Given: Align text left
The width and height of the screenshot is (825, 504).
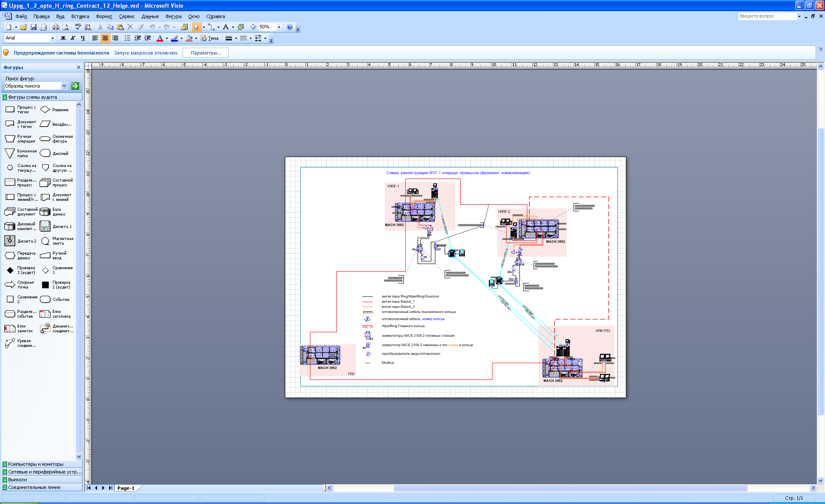Looking at the screenshot, I should (x=95, y=38).
